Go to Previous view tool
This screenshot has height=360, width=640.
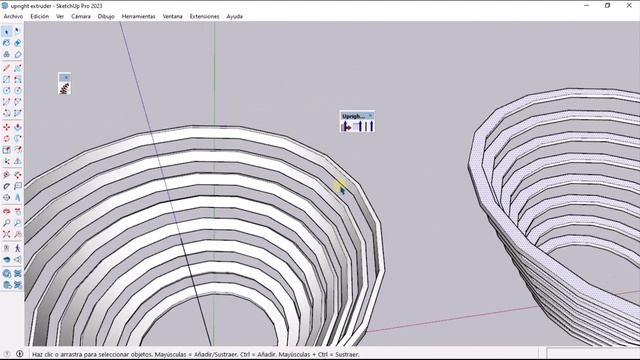coord(18,234)
